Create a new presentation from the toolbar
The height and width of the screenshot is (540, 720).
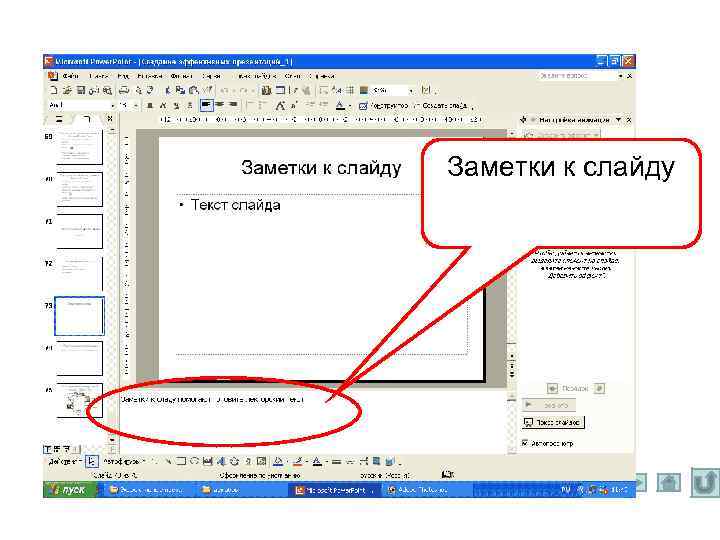(53, 90)
